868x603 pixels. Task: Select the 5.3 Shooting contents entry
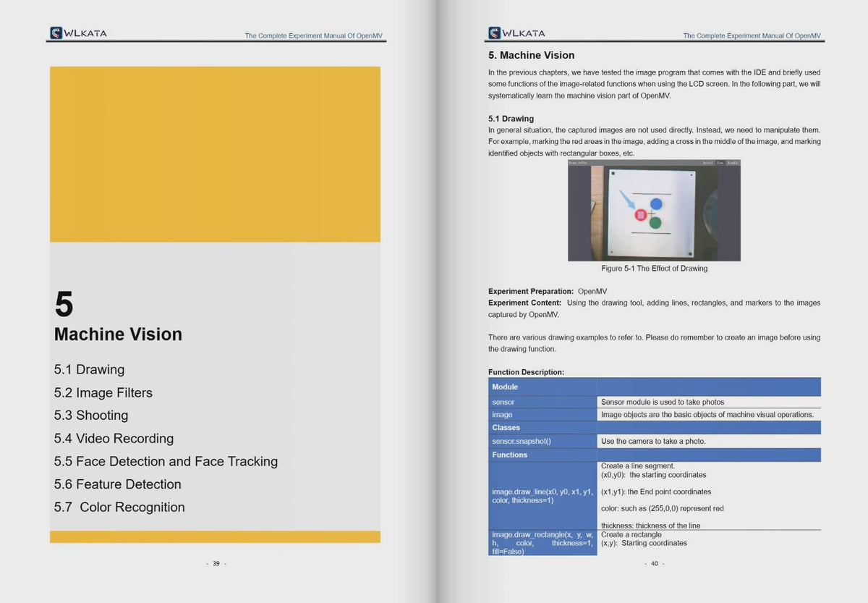click(x=90, y=416)
